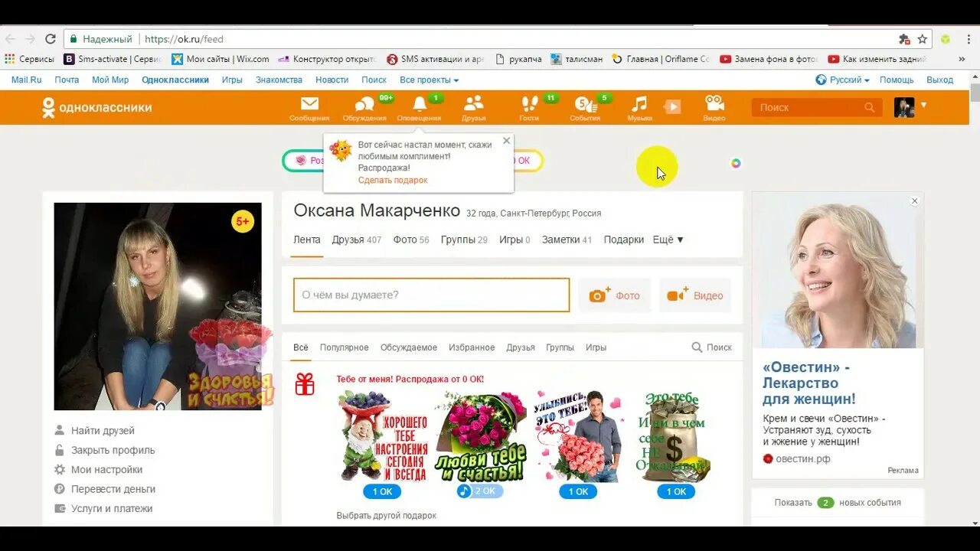Click the gear icon beside Мои настройки

[x=60, y=469]
